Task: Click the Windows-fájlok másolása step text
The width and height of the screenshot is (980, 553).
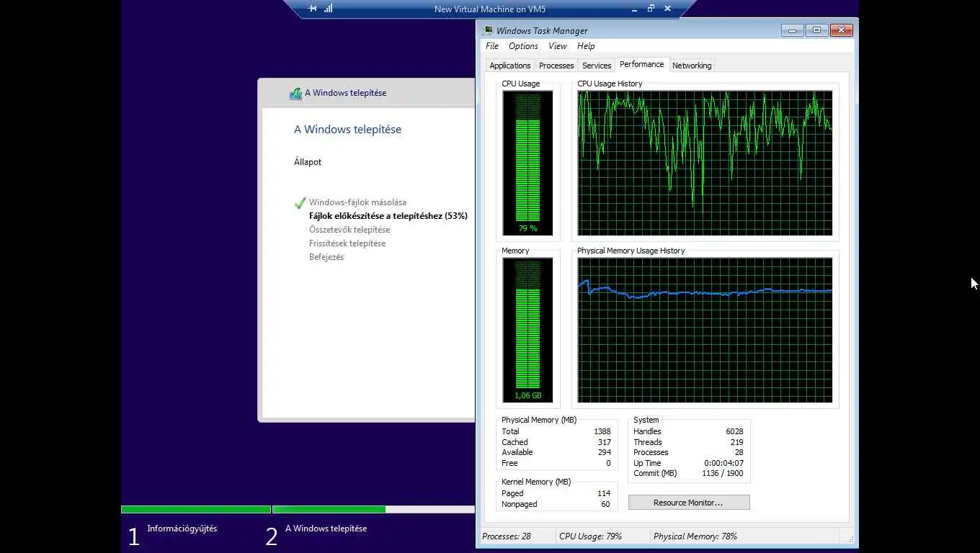Action: (x=357, y=202)
